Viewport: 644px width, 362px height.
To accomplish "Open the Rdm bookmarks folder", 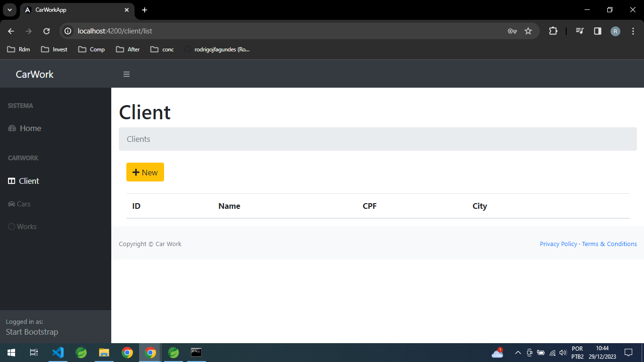I will (x=19, y=49).
